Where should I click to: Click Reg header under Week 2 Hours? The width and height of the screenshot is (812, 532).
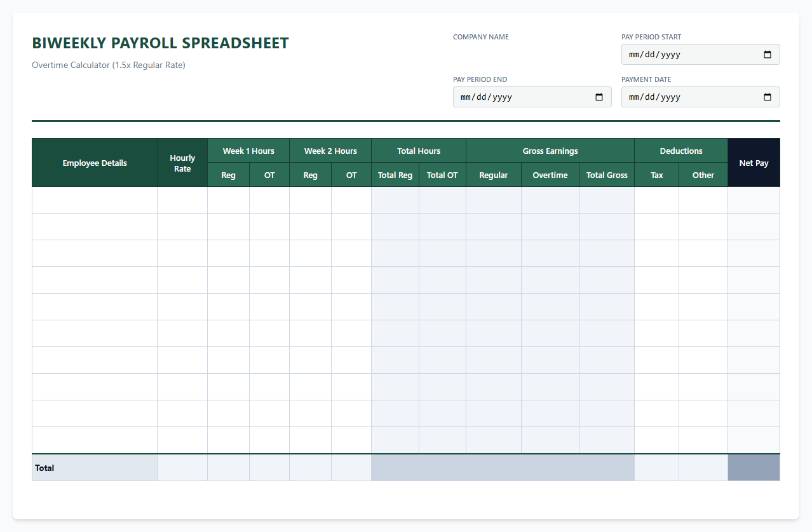(310, 175)
